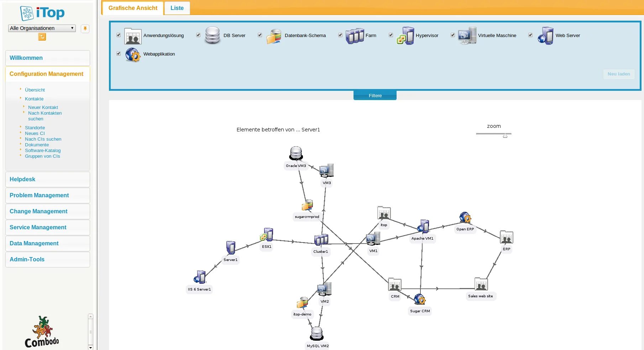Image resolution: width=644 pixels, height=350 pixels.
Task: Click the DB Server filter icon
Action: pyautogui.click(x=213, y=35)
